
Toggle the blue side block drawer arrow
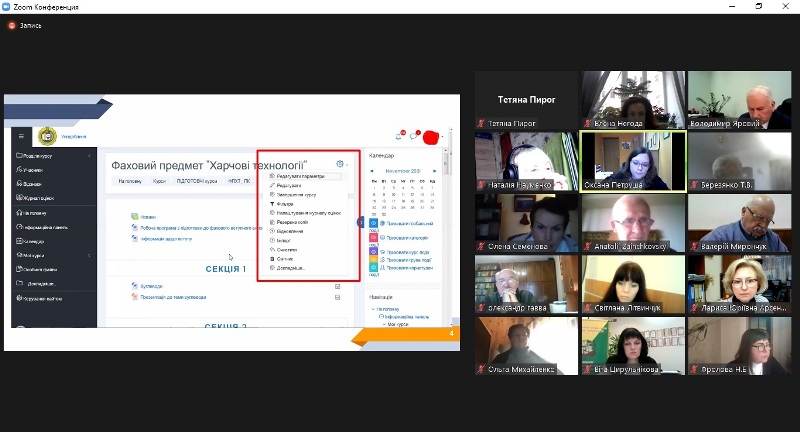[x=360, y=222]
